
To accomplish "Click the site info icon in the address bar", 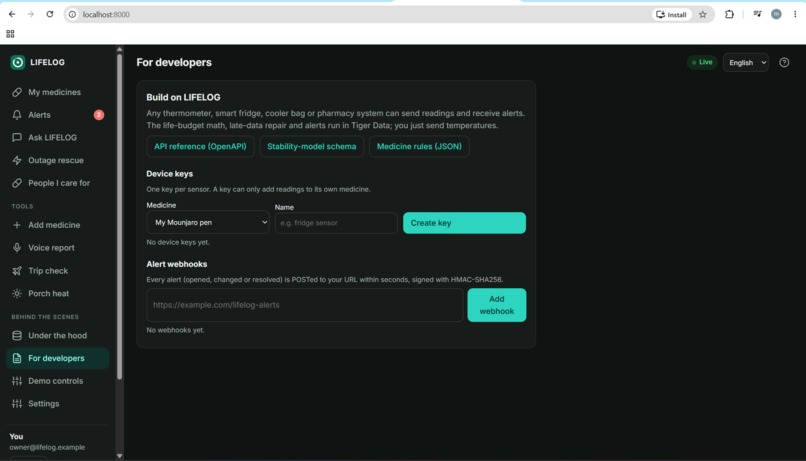I will 72,14.
